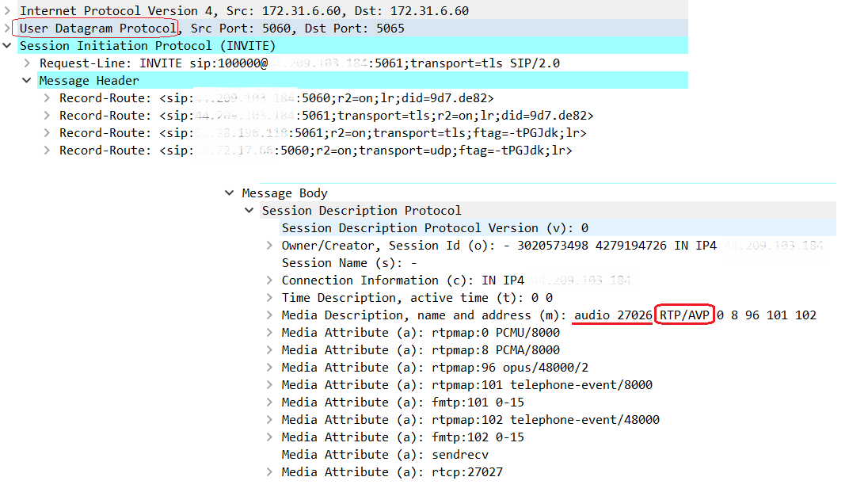Select the Session Name (s) line
Viewport: 868px width, 496px height.
point(349,263)
